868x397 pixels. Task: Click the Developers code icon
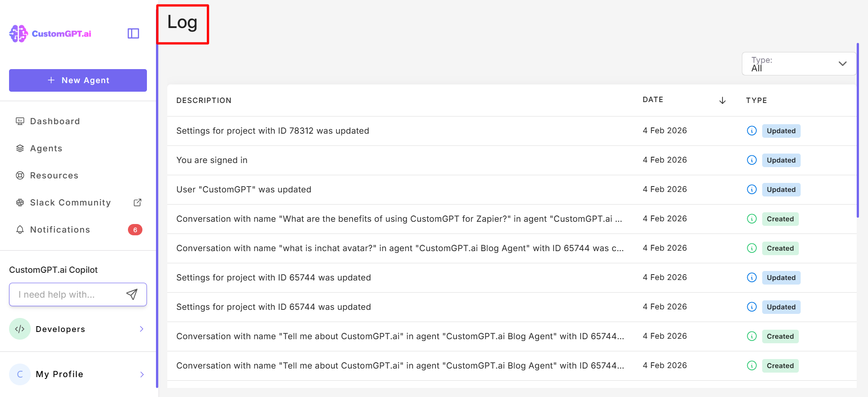tap(20, 329)
